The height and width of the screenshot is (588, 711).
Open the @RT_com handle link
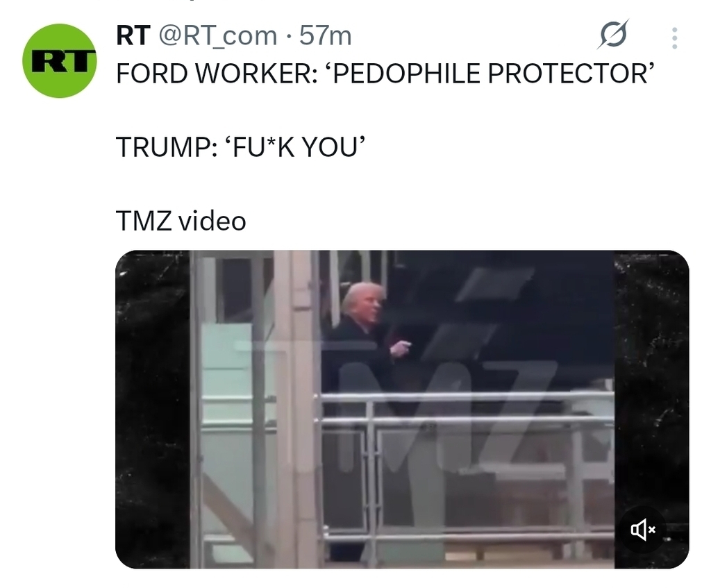(217, 36)
